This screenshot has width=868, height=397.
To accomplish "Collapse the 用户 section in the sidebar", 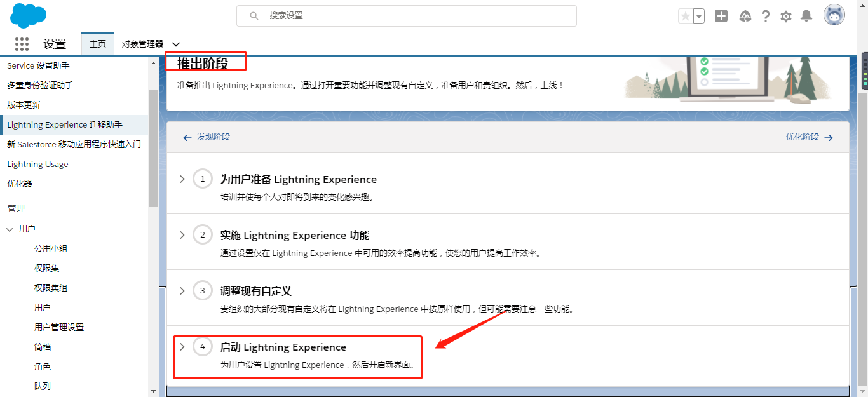I will tap(9, 228).
